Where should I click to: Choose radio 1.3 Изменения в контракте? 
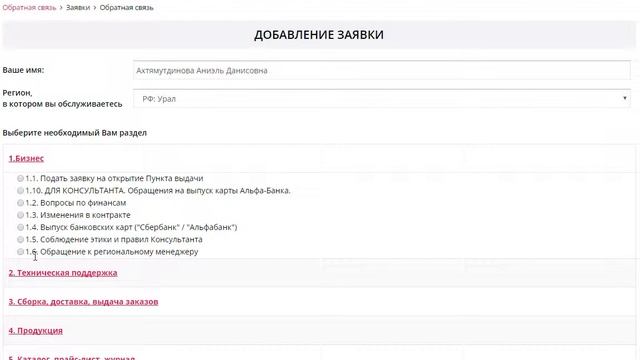pyautogui.click(x=20, y=215)
